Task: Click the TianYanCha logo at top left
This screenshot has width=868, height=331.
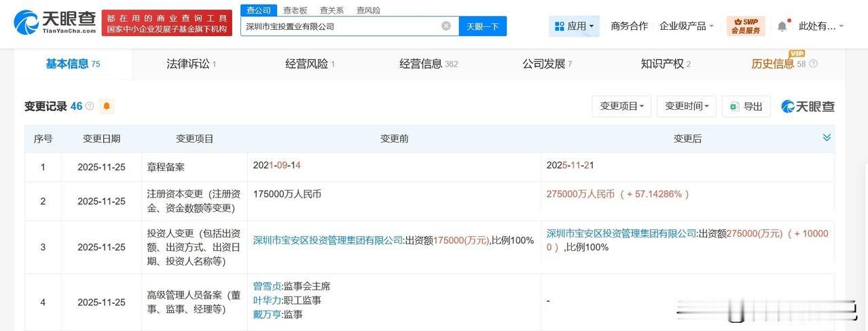Action: pos(55,22)
